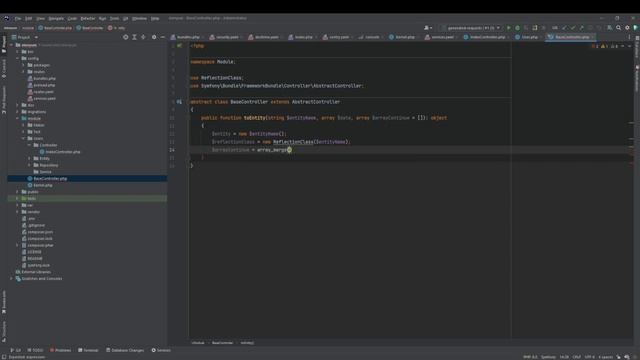Click the Git update project arrow icon
This screenshot has width=640, height=360.
(564, 28)
